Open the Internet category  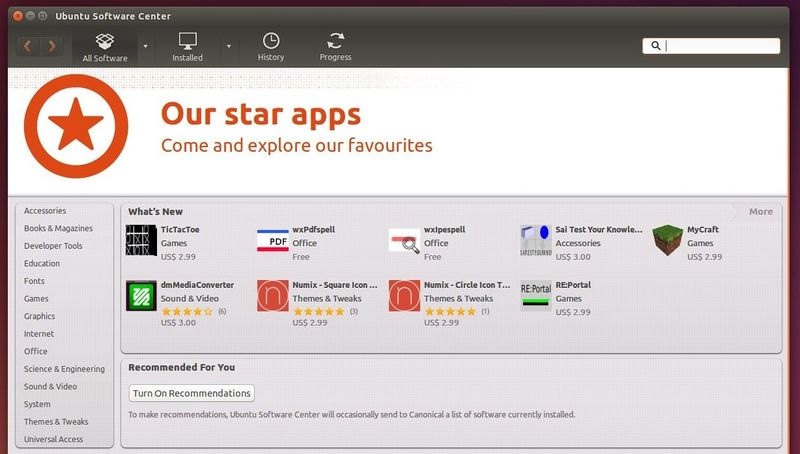click(x=39, y=334)
